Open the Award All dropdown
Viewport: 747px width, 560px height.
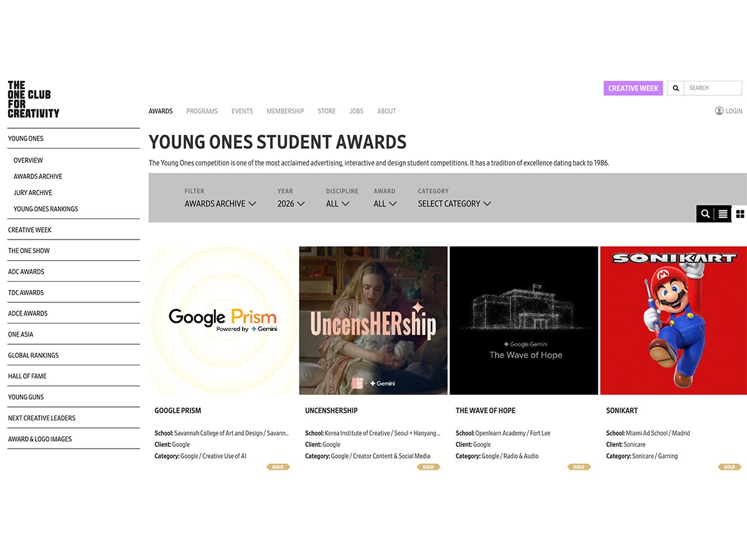(x=385, y=203)
